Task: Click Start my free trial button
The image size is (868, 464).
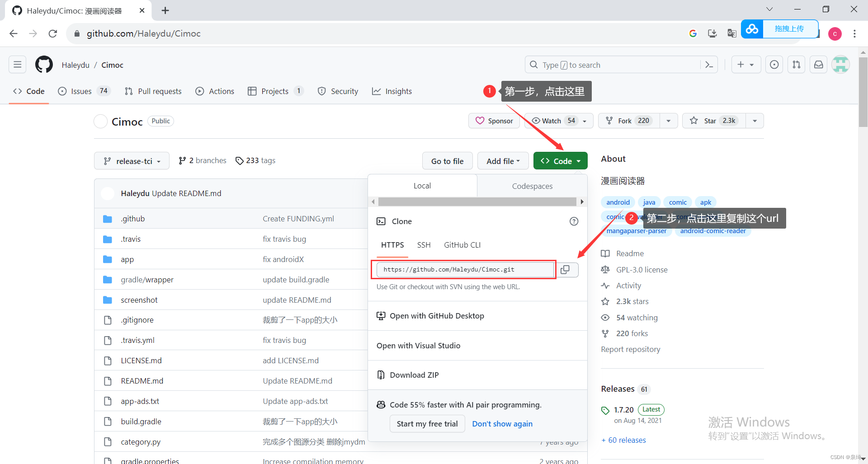Action: [427, 424]
